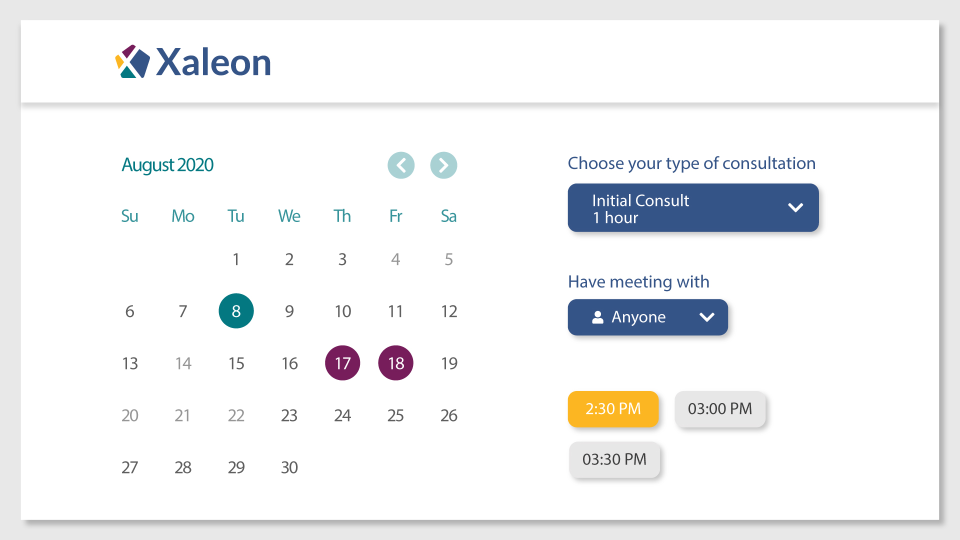Go to next month arrow
Viewport: 960px width, 540px height.
point(444,165)
